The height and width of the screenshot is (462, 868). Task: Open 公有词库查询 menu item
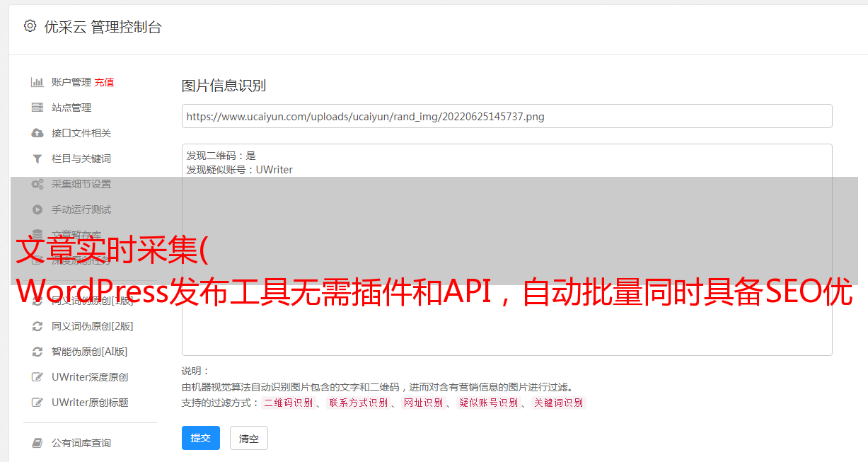coord(81,443)
